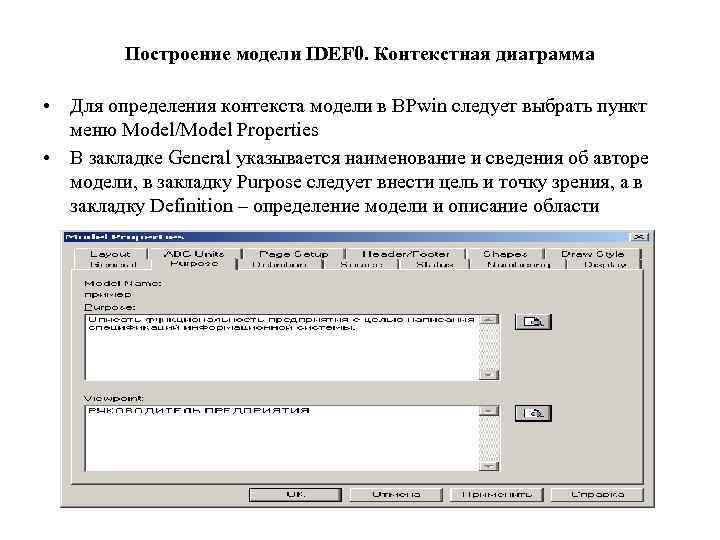Click the Отмена (Cancel) button

(x=396, y=495)
